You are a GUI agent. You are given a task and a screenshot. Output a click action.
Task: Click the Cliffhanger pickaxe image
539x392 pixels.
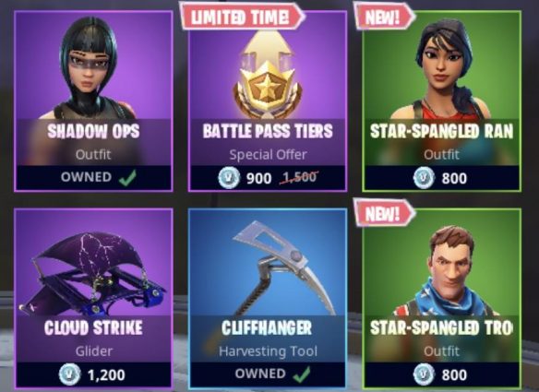point(283,268)
